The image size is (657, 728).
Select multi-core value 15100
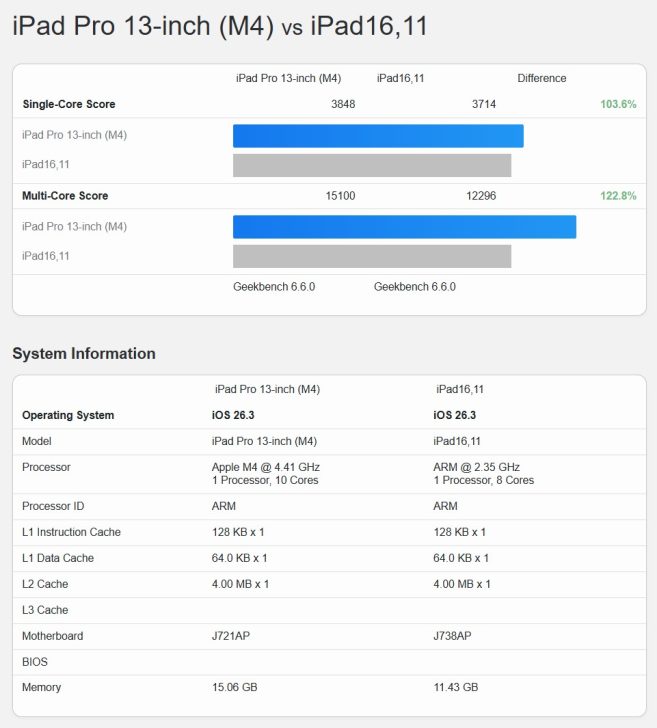340,195
